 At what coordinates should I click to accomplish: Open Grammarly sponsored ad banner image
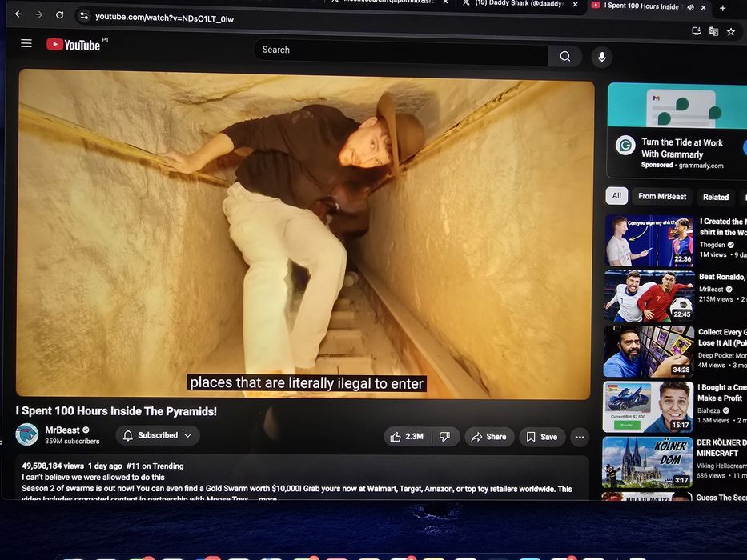[x=677, y=106]
